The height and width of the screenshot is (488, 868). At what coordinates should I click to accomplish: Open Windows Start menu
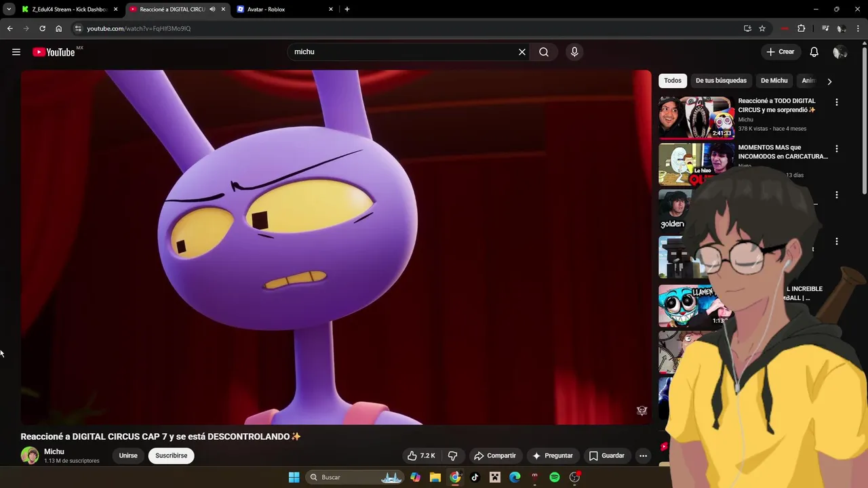point(294,477)
